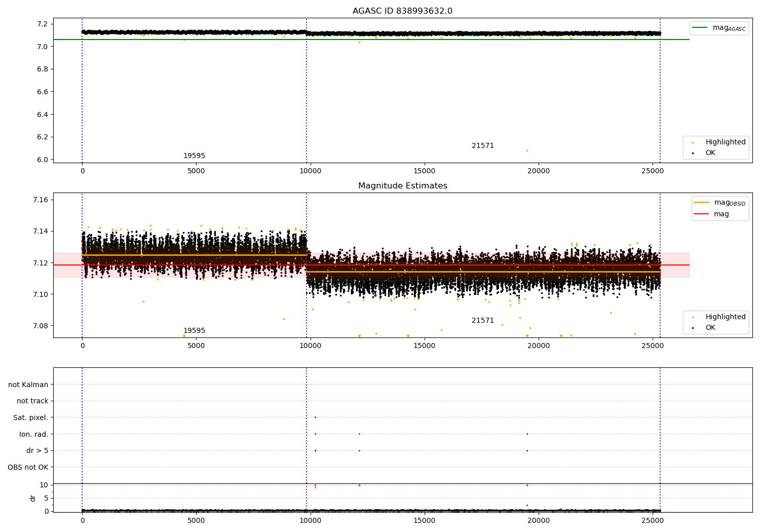Click the "OBS not OK" row label

(x=28, y=467)
